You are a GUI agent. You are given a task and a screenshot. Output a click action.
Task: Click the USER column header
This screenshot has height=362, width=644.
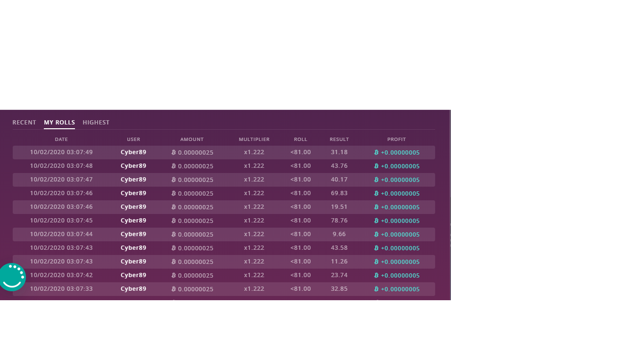click(x=133, y=139)
